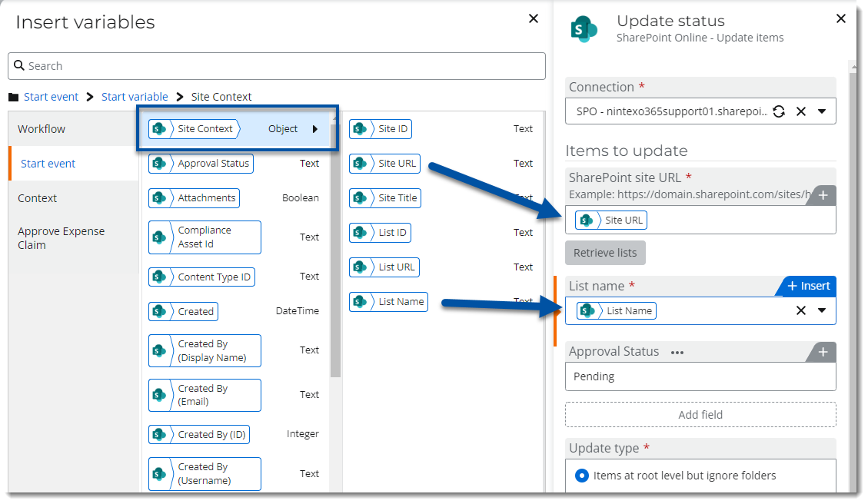Close the Insert variables panel

tap(534, 18)
